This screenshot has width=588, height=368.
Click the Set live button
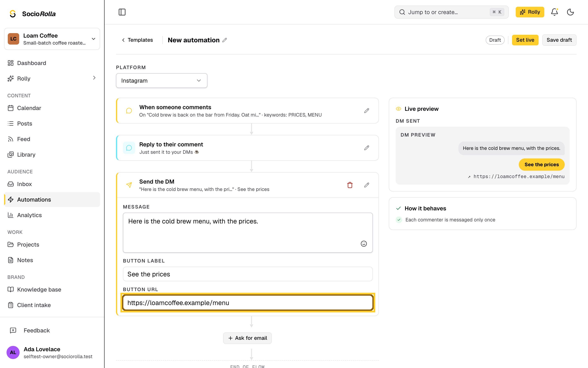click(525, 40)
